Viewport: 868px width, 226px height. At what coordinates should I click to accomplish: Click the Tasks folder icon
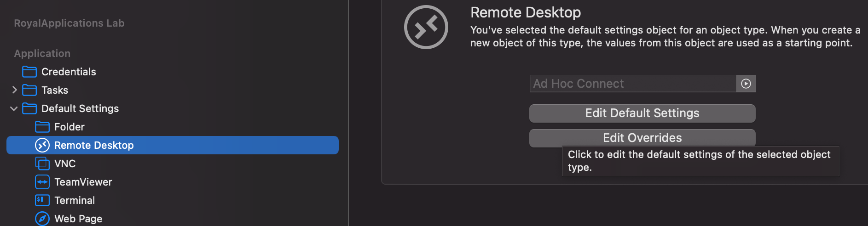29,90
